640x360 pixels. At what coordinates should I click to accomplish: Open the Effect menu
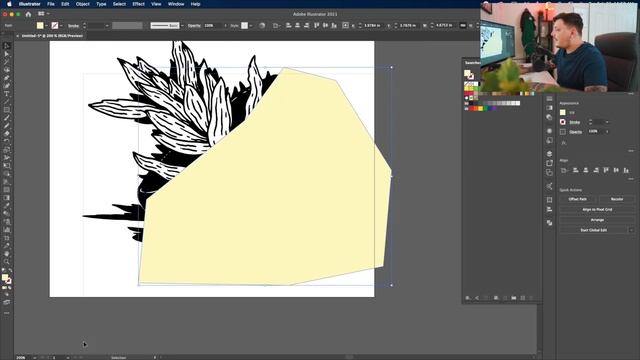(138, 4)
